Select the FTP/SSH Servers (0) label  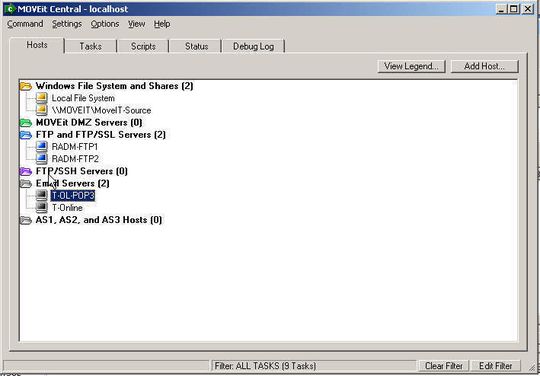coord(82,171)
